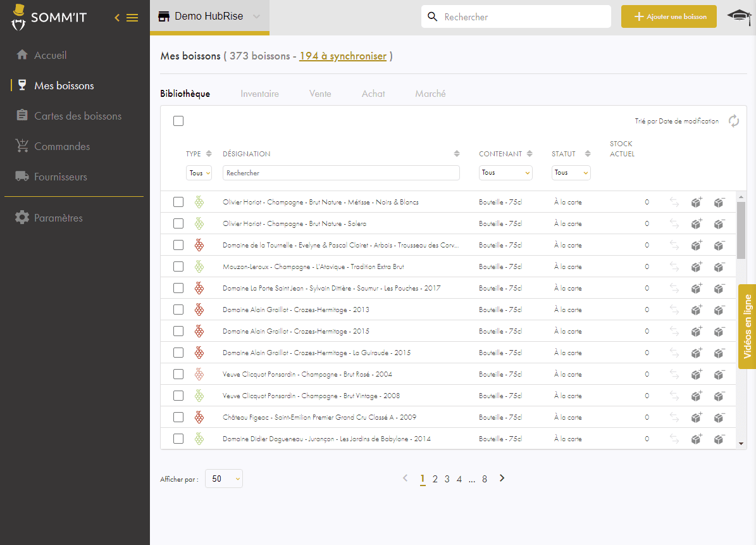
Task: Sort by Désignation column arrows
Action: tap(457, 154)
